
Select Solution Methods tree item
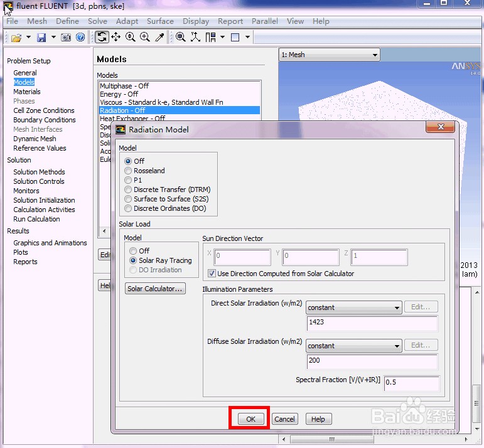(x=39, y=172)
